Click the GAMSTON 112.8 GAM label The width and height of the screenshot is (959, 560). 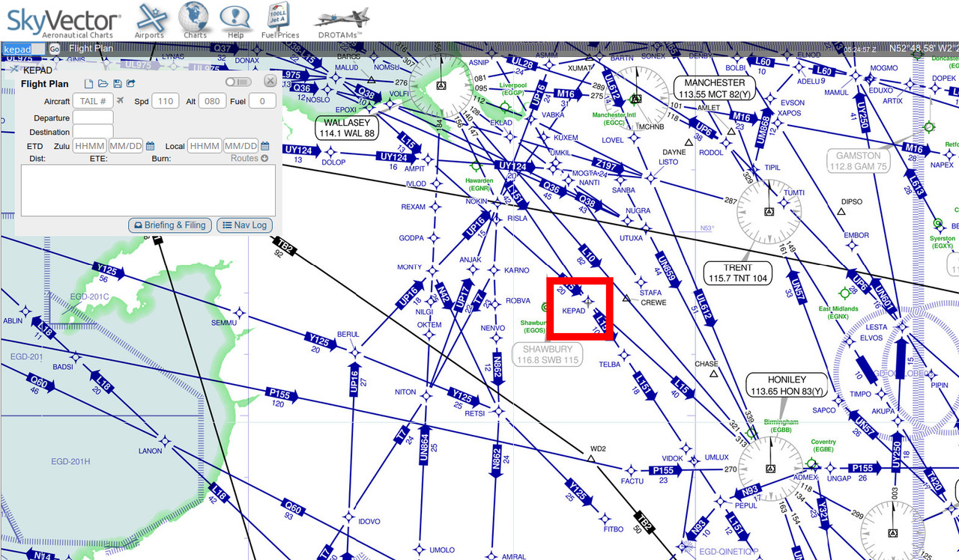point(859,161)
